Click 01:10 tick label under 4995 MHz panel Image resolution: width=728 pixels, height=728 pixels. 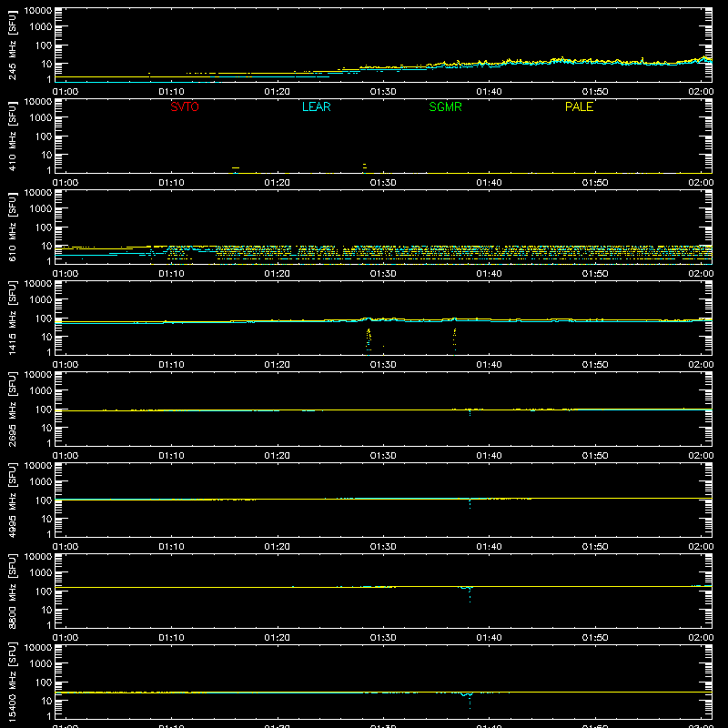point(171,547)
